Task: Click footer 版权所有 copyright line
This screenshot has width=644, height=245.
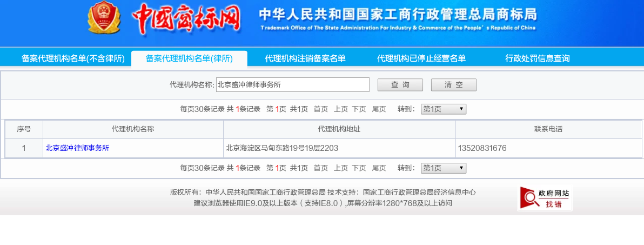Action: tap(323, 192)
